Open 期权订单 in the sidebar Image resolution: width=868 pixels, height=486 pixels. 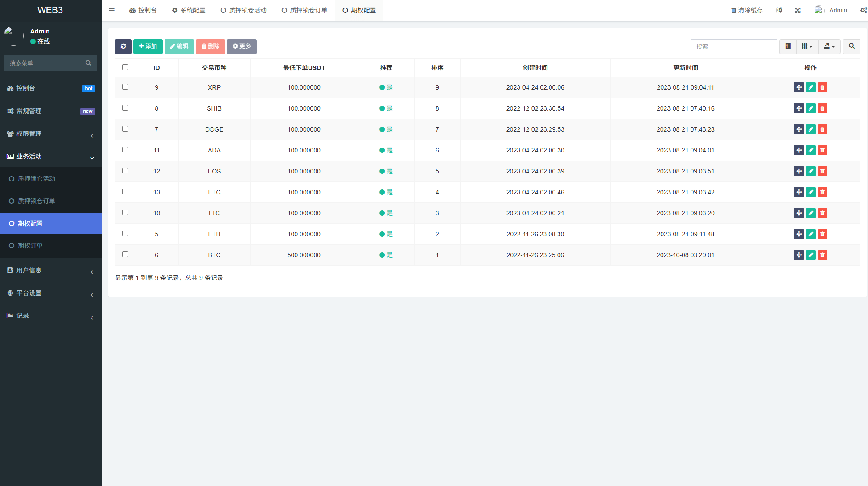(x=30, y=246)
